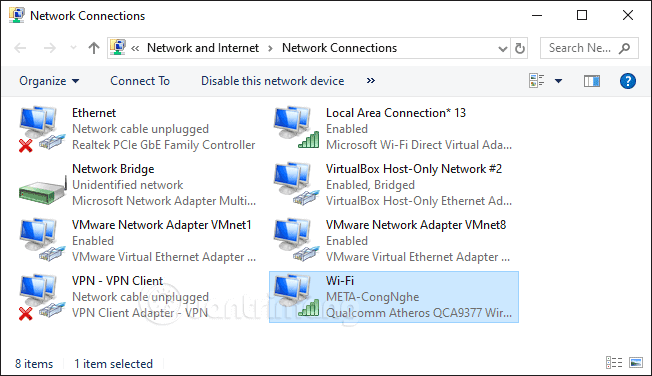Show more toolbar commands chevron
This screenshot has width=652, height=376.
click(370, 80)
